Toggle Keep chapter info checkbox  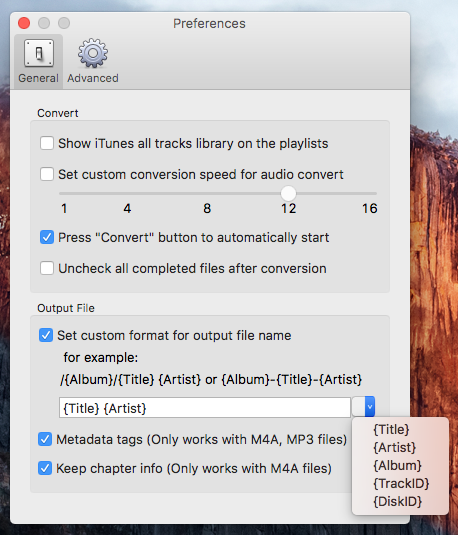(x=45, y=468)
